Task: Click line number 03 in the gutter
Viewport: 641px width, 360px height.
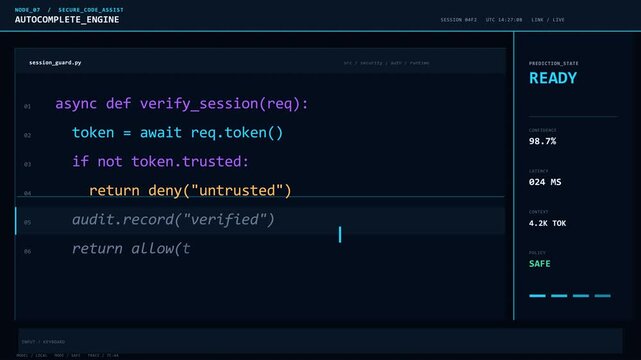Action: (x=27, y=164)
